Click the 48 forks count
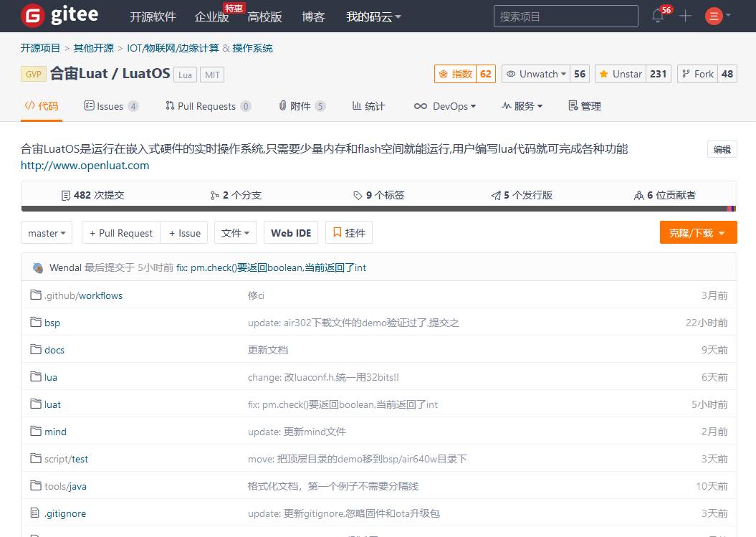 coord(727,74)
